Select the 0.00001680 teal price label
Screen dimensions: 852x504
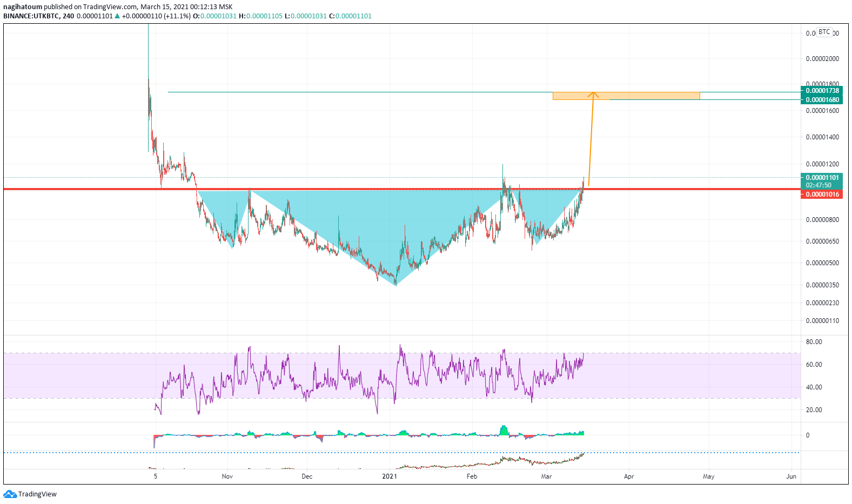coord(821,99)
